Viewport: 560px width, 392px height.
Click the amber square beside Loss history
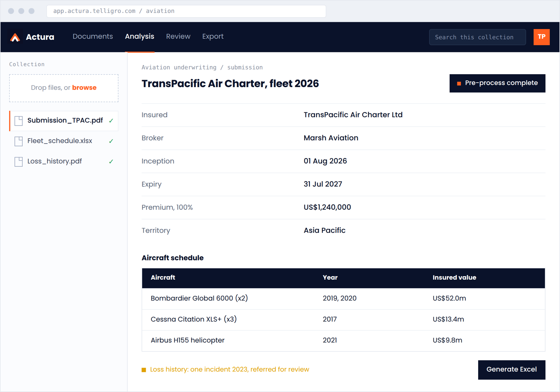pyautogui.click(x=144, y=370)
